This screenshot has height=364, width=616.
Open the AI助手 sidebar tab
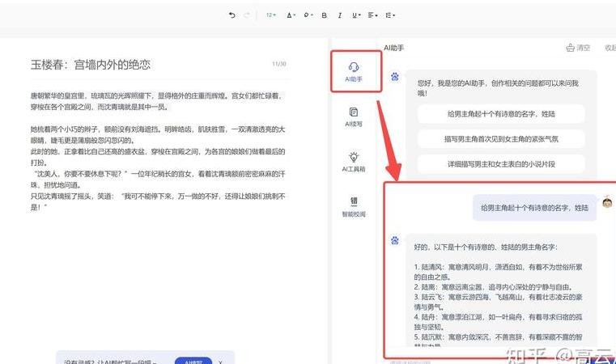[x=354, y=72]
